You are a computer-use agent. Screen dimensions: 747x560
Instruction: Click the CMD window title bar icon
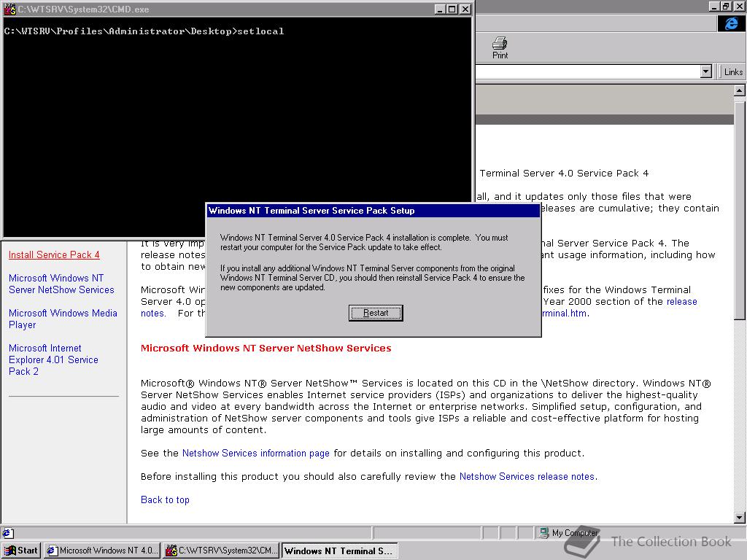(x=10, y=9)
